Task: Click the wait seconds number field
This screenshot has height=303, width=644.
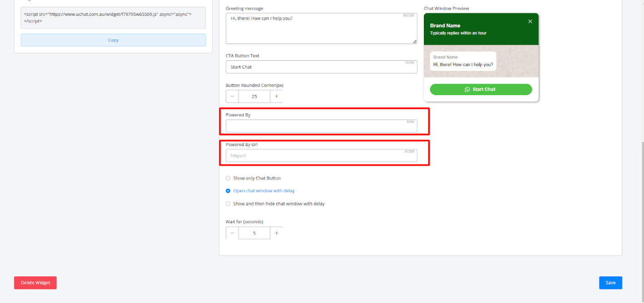Action: click(254, 233)
